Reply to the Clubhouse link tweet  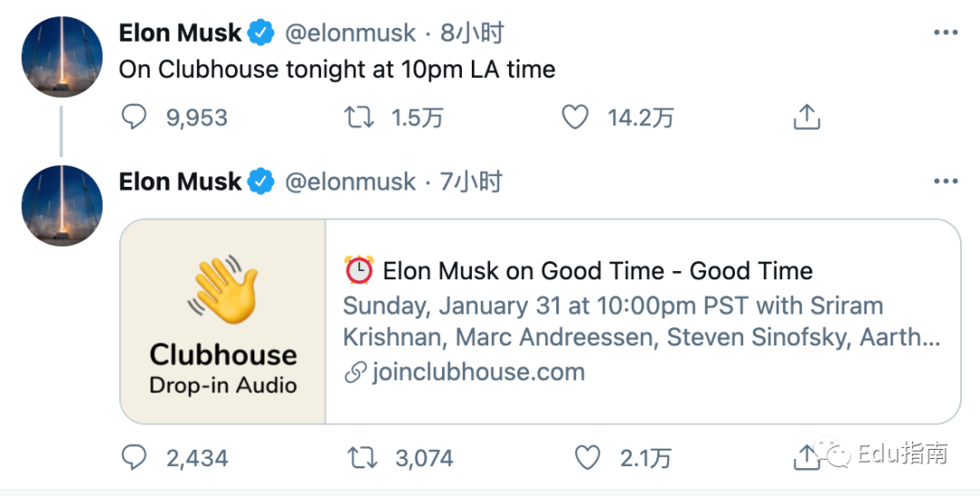134,458
